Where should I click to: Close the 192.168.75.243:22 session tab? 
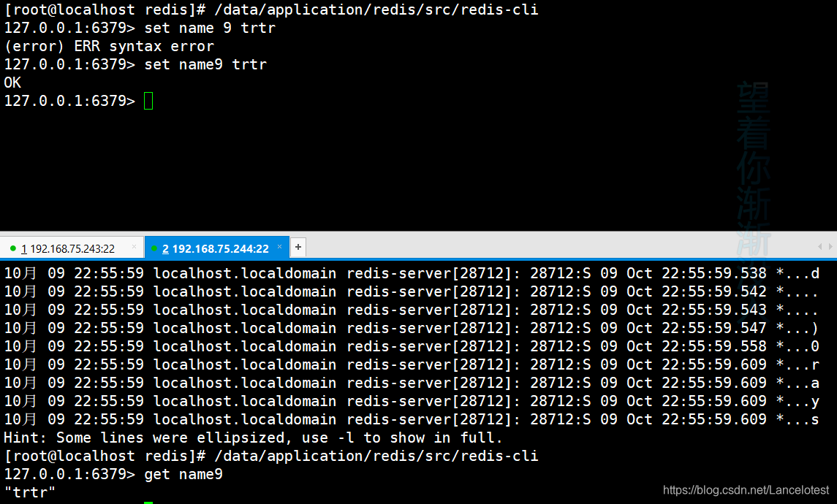[134, 247]
